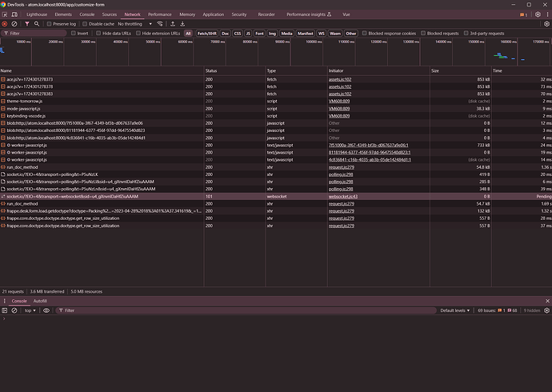Open the top context dropdown in the console

point(30,310)
